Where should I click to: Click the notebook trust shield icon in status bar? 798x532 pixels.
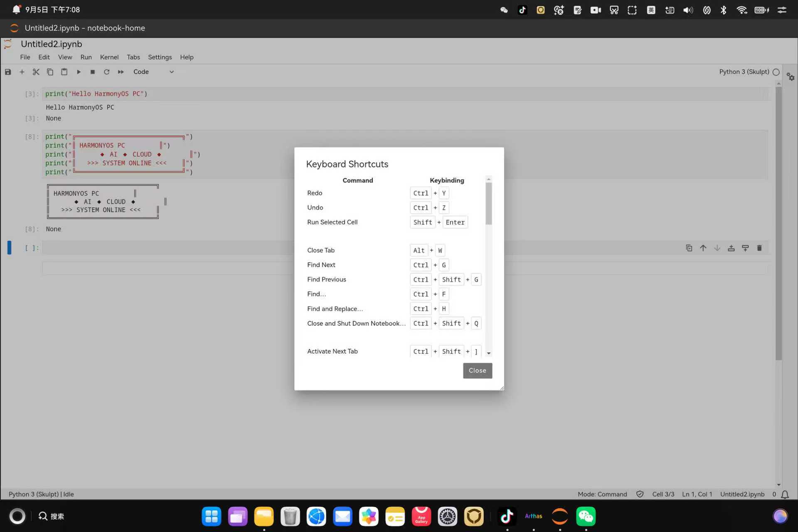[640, 494]
